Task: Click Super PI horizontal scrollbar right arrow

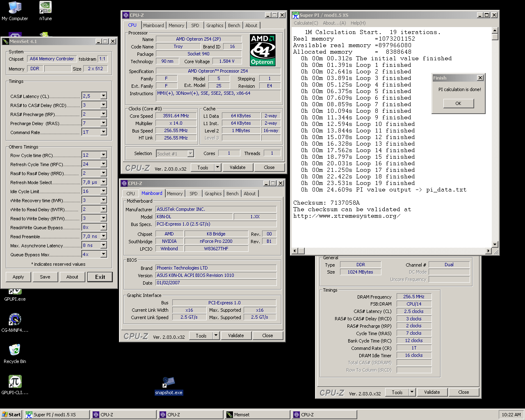Action: [488, 251]
